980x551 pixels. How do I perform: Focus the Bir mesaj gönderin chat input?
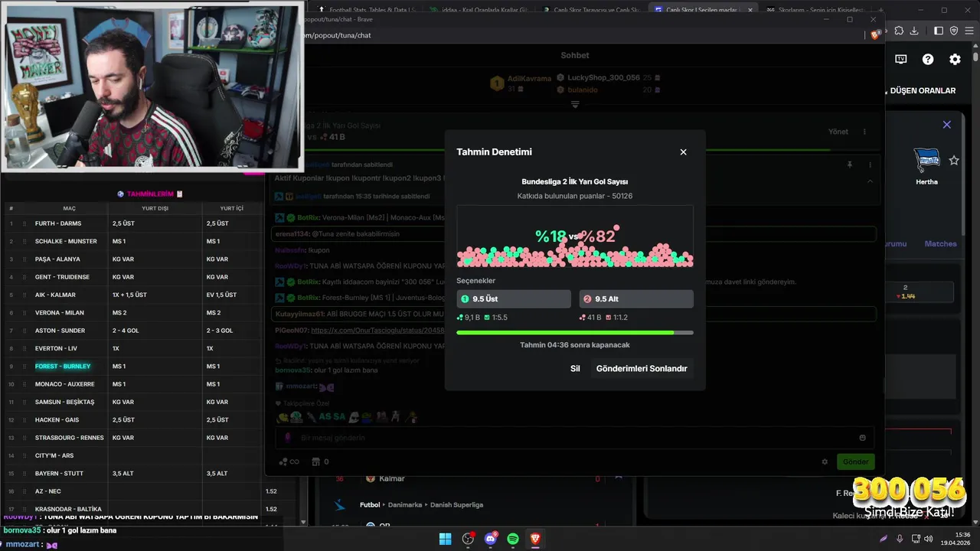click(575, 438)
